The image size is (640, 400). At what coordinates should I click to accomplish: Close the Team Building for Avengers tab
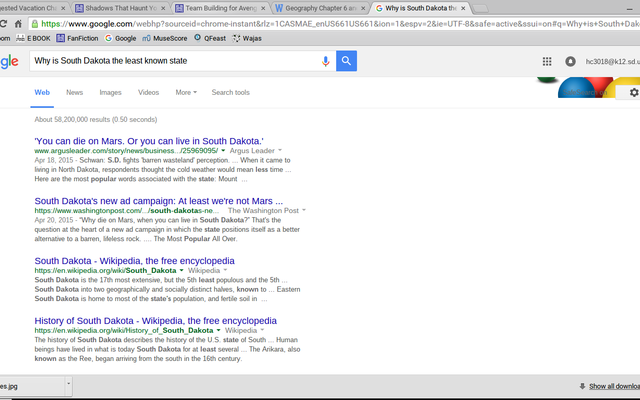[x=263, y=8]
